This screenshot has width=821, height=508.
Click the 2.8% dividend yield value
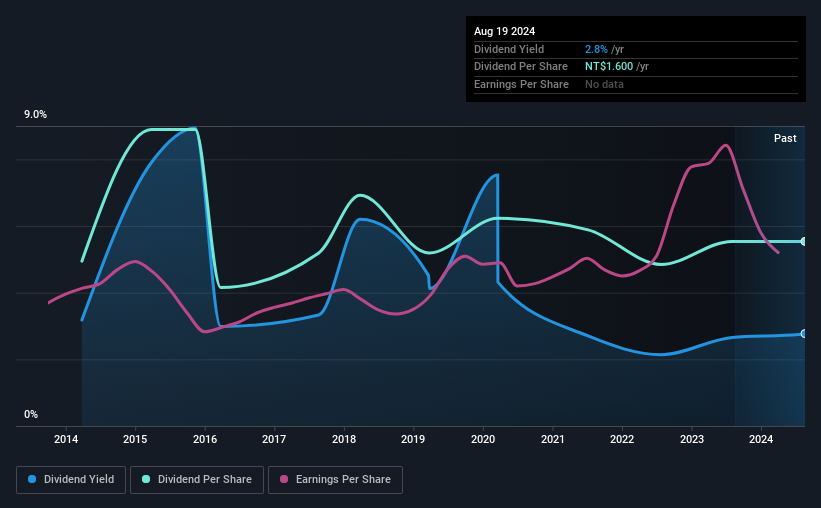click(x=596, y=49)
